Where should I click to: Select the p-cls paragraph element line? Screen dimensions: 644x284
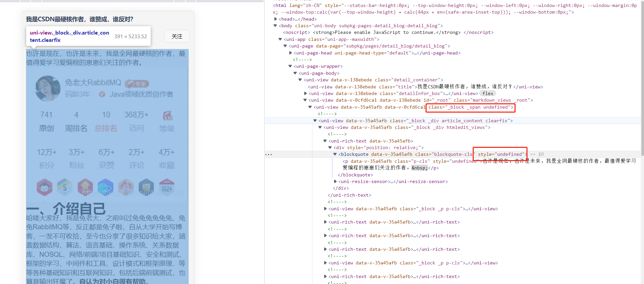pyautogui.click(x=489, y=164)
